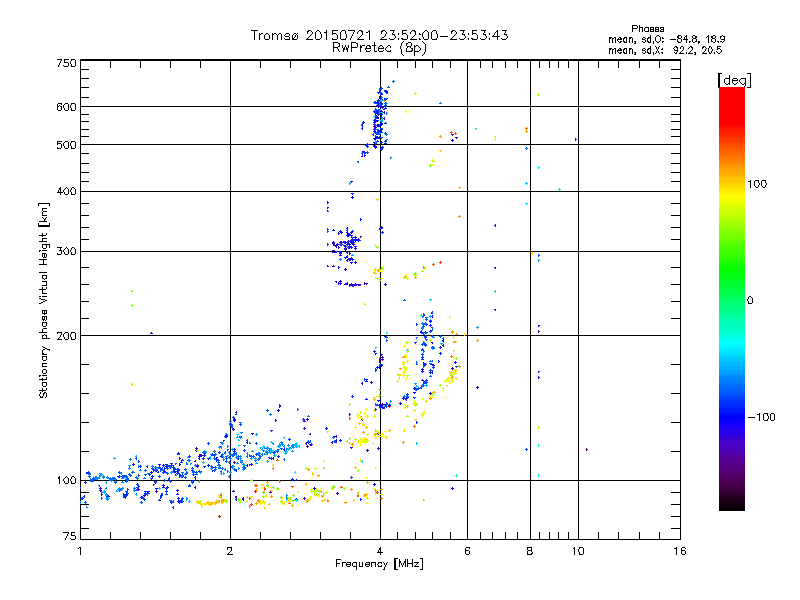The width and height of the screenshot is (800, 600).
Task: Click the 300 label on the height axis
Action: point(66,251)
